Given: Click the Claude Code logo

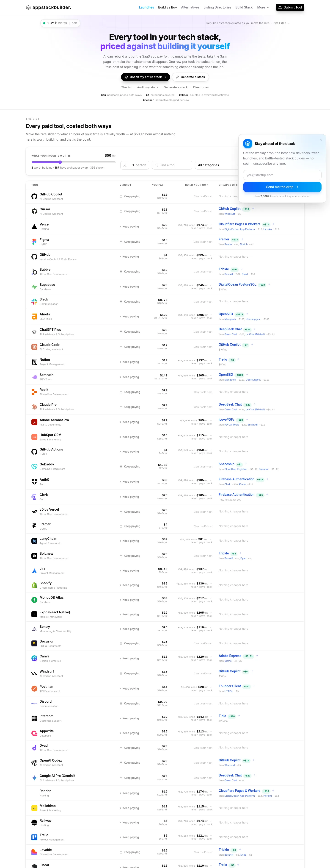Looking at the screenshot, I should (x=34, y=347).
